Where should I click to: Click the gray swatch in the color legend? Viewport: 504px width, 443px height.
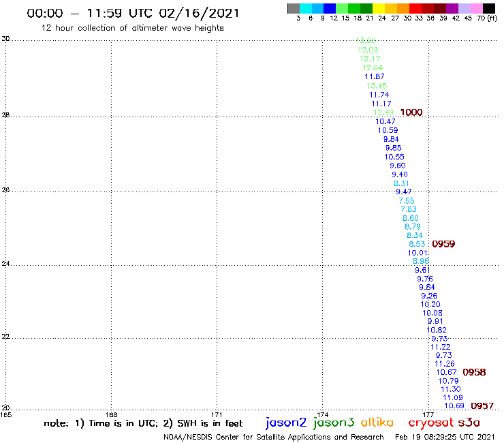pyautogui.click(x=294, y=8)
